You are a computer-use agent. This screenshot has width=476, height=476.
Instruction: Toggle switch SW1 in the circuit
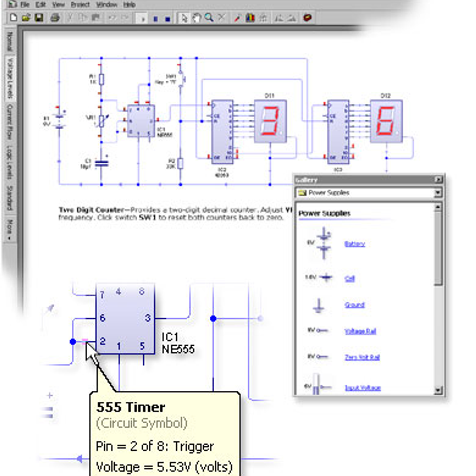(182, 78)
